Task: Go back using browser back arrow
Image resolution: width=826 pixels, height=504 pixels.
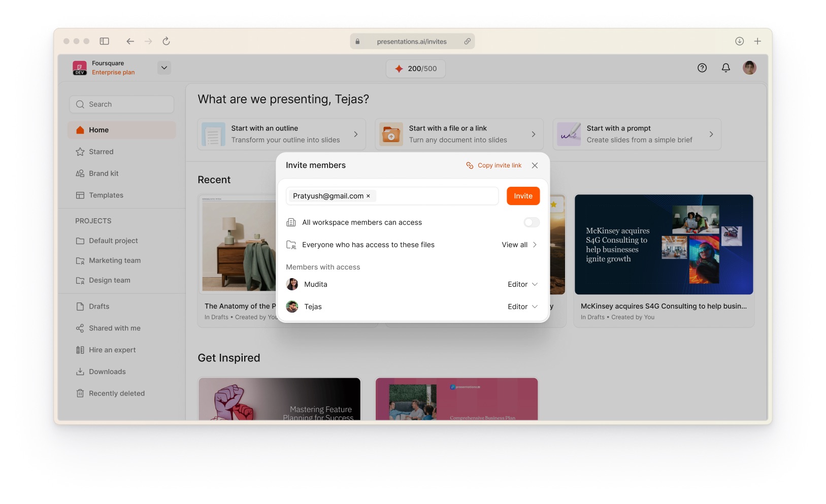Action: pos(130,41)
